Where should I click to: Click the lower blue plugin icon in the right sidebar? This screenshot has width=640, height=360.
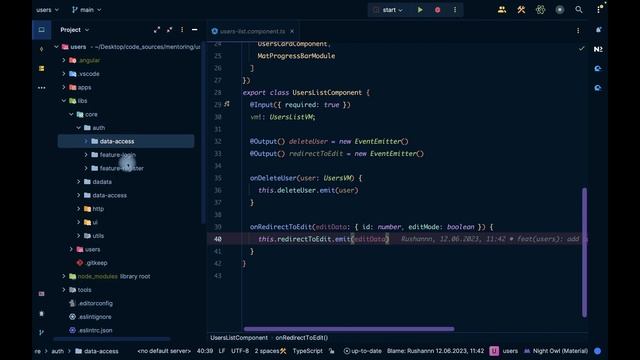point(598,88)
